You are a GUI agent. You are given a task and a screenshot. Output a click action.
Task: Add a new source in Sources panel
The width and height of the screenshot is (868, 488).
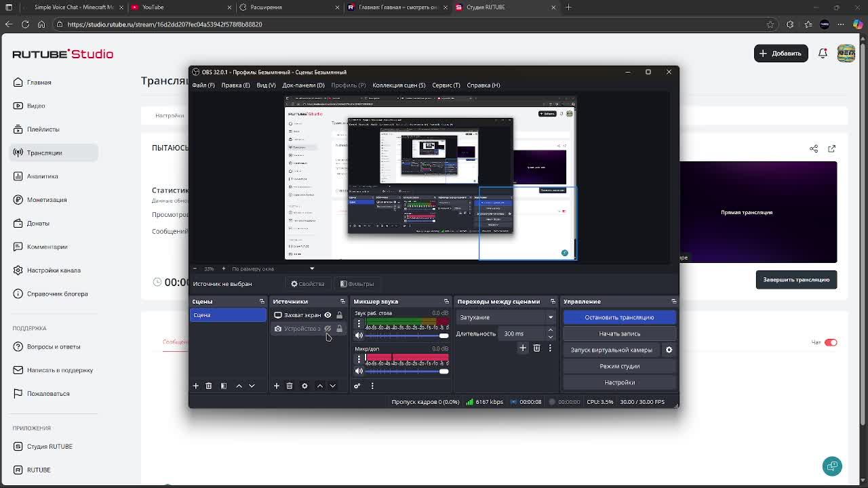[x=277, y=386]
